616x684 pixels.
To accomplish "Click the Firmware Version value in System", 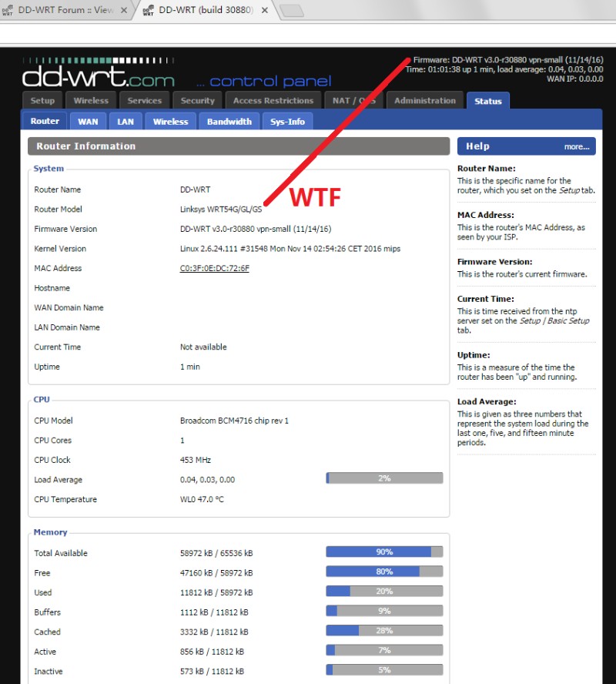I will pyautogui.click(x=256, y=229).
